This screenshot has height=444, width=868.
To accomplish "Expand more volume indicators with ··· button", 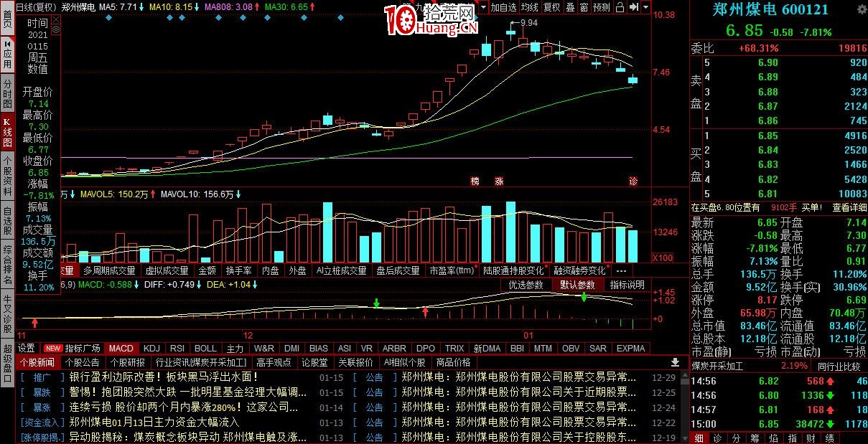I will tap(621, 270).
